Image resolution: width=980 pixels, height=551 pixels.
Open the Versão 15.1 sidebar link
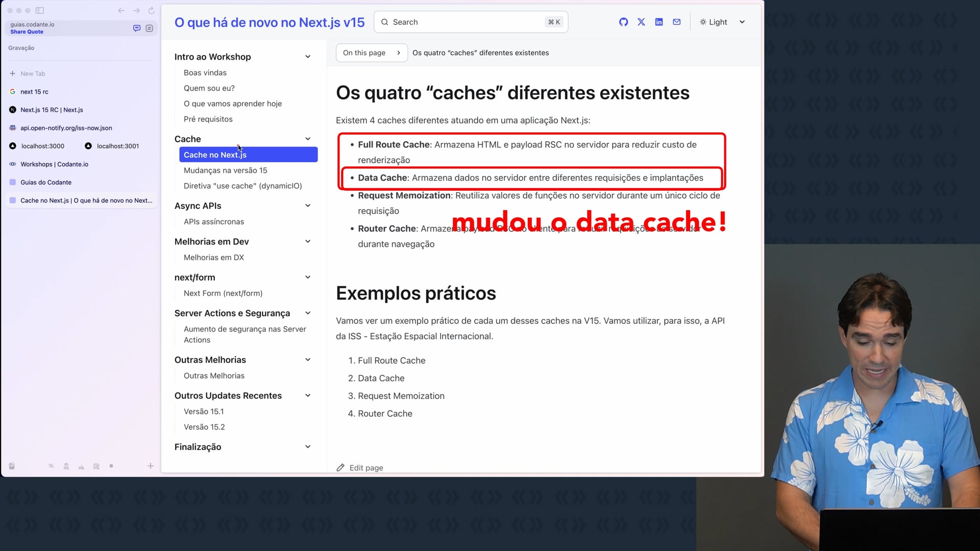[x=204, y=411]
